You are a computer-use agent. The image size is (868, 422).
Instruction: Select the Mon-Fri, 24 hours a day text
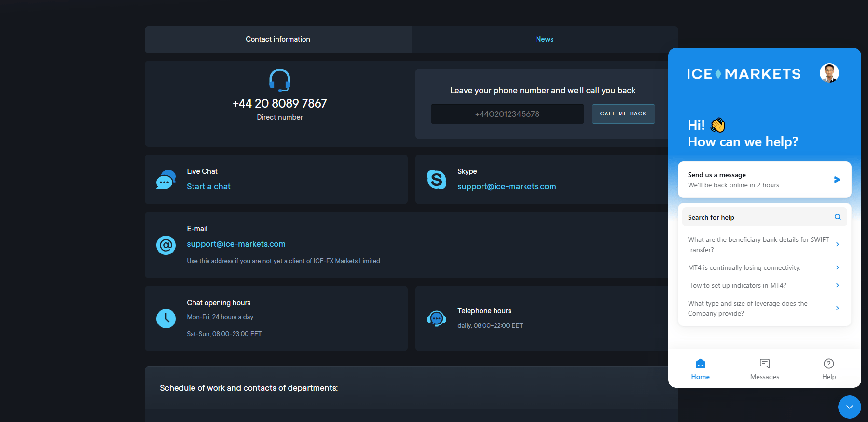coord(220,317)
